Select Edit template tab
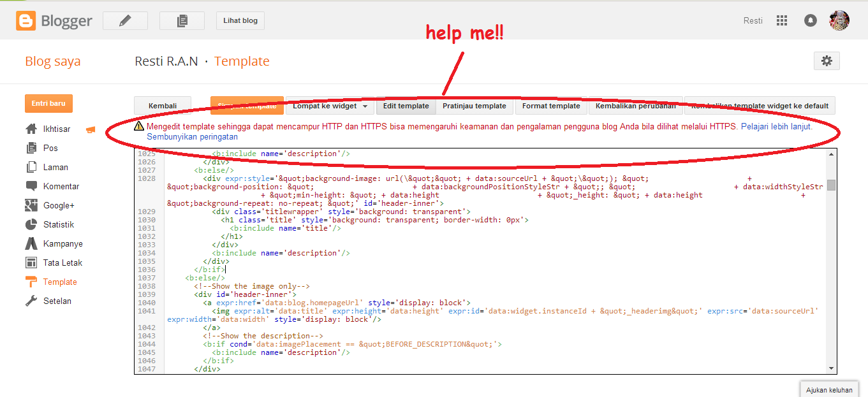 point(406,106)
